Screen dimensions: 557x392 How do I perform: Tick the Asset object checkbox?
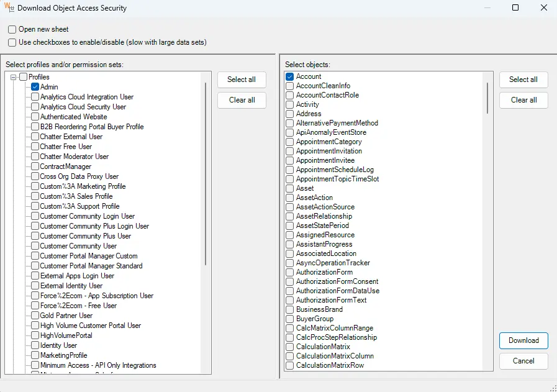[289, 188]
